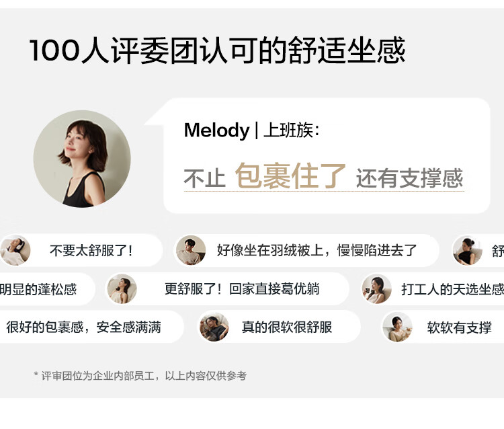Select the 不要太舒服了！ review bubble

click(x=81, y=250)
